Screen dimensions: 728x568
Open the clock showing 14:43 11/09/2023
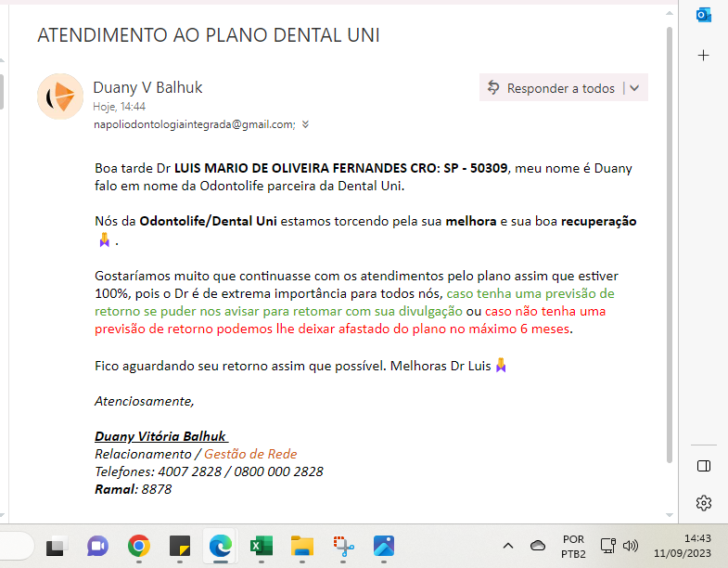click(682, 546)
